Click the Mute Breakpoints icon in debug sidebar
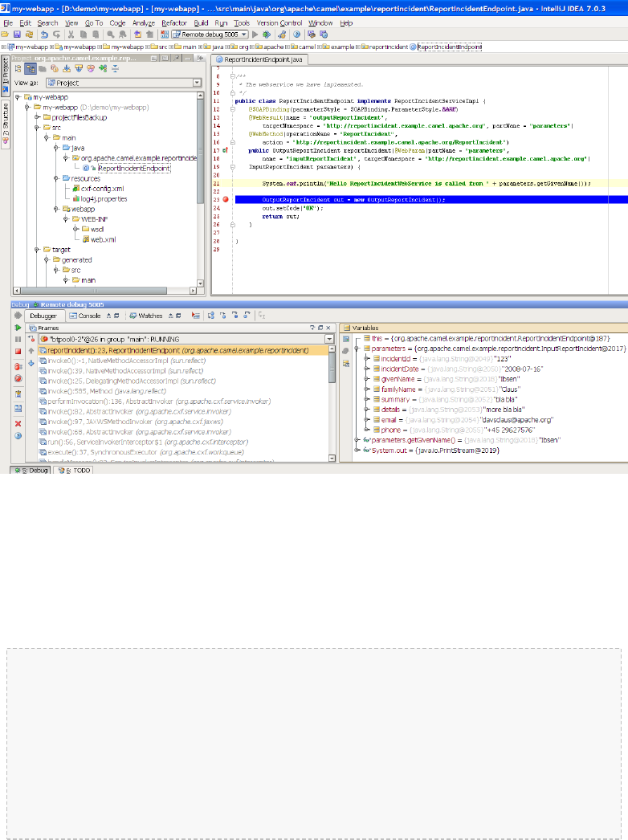 pos(18,378)
